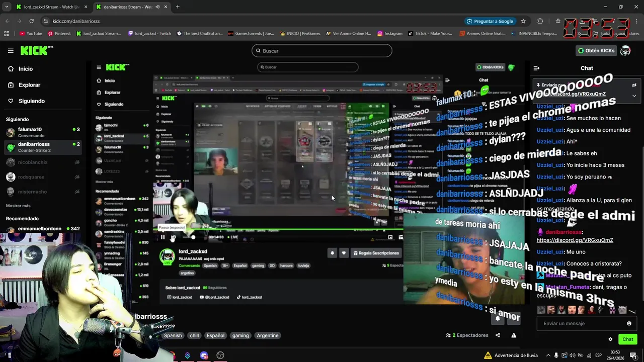Collapse the chat panel arrow icon
644x362 pixels.
pos(536,68)
